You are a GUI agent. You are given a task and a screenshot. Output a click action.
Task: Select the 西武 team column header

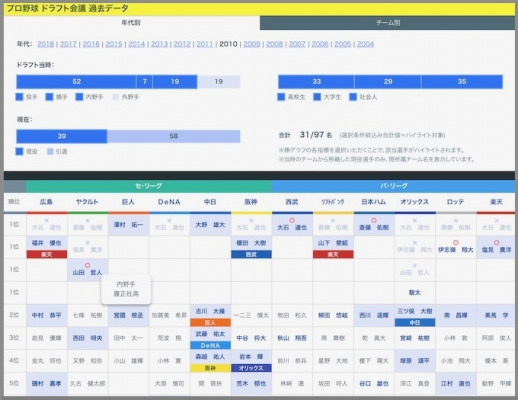click(292, 202)
